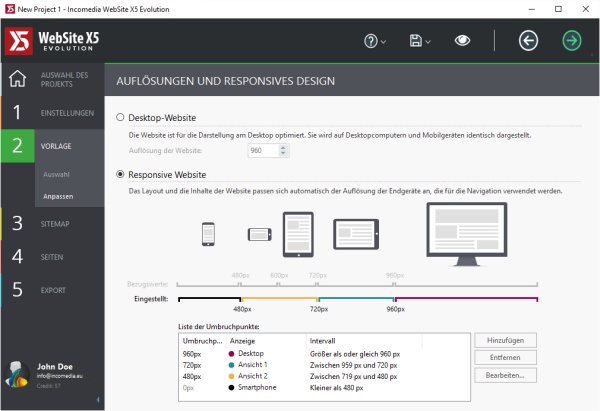Viewport: 600px width, 411px height.
Task: Open step 3 Sitemap
Action: (52, 223)
